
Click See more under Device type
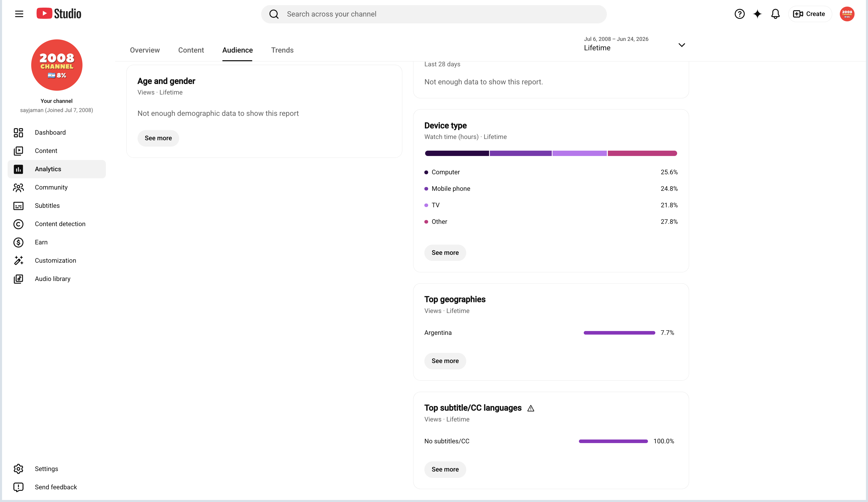(x=445, y=253)
